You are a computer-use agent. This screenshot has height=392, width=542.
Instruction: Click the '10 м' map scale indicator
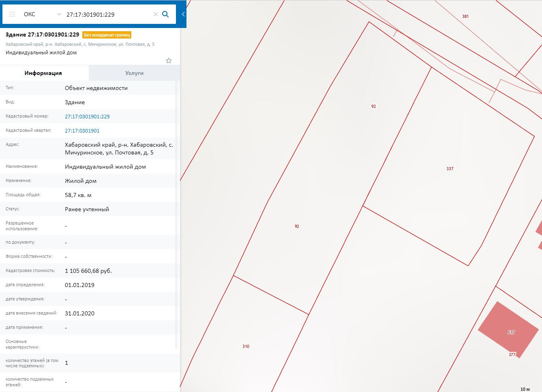[x=525, y=389]
